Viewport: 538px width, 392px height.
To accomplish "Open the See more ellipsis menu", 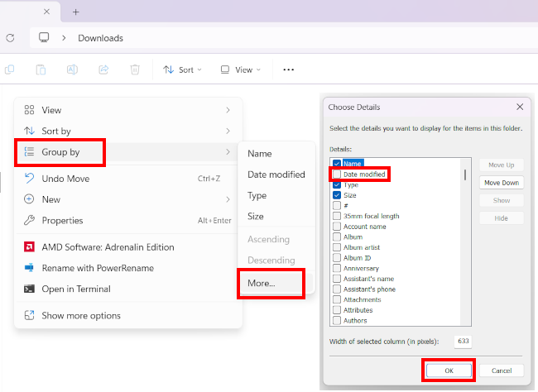I will (x=288, y=69).
